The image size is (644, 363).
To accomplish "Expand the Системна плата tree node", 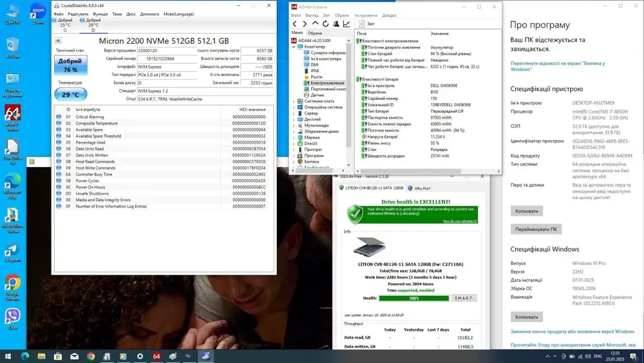I will (294, 101).
